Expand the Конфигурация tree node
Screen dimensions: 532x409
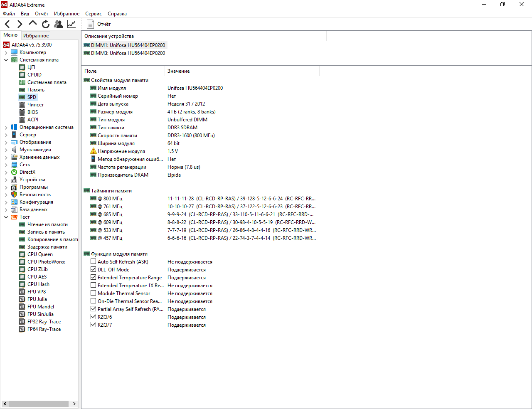coord(6,202)
